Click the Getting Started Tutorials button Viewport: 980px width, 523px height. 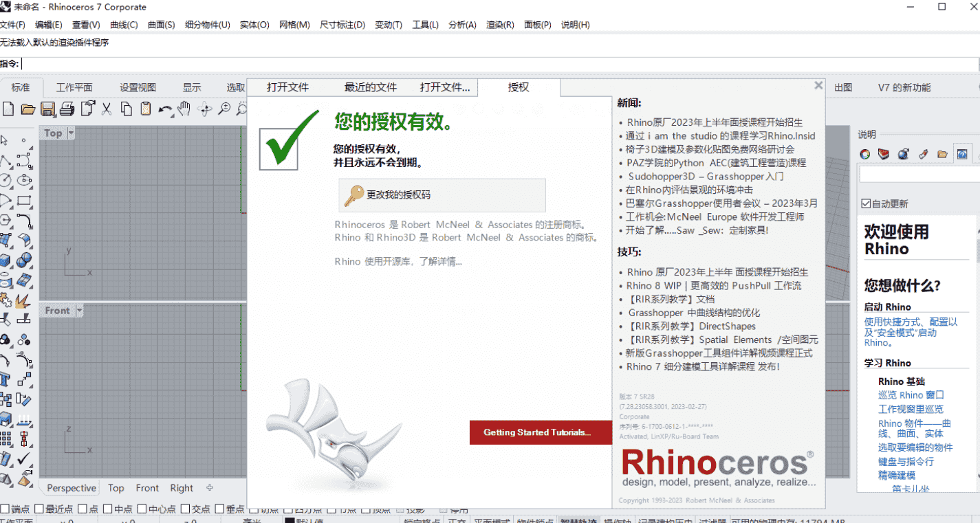coord(540,432)
